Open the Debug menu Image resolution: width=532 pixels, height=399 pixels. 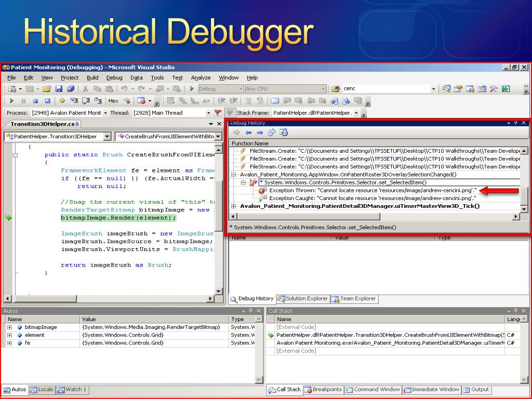[114, 78]
